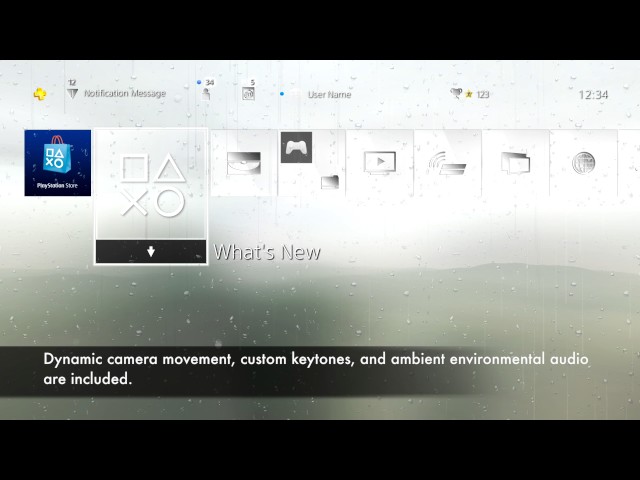Open the disc game tile
The height and width of the screenshot is (480, 640).
[x=244, y=163]
